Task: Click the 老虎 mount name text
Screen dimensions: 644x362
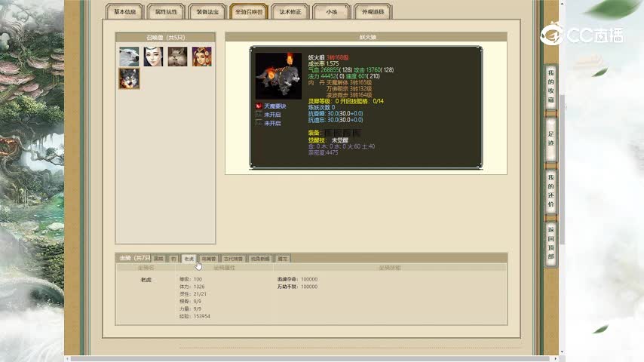Action: pyautogui.click(x=146, y=280)
